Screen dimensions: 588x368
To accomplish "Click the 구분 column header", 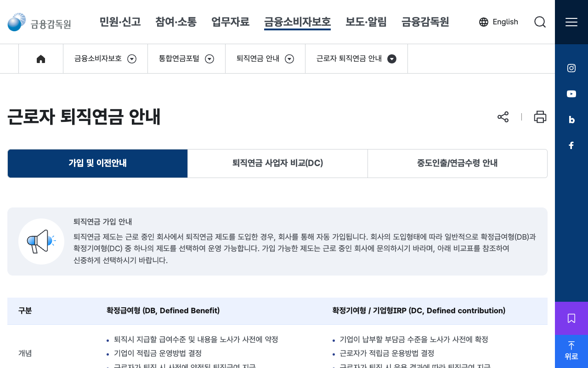I will [x=25, y=311].
